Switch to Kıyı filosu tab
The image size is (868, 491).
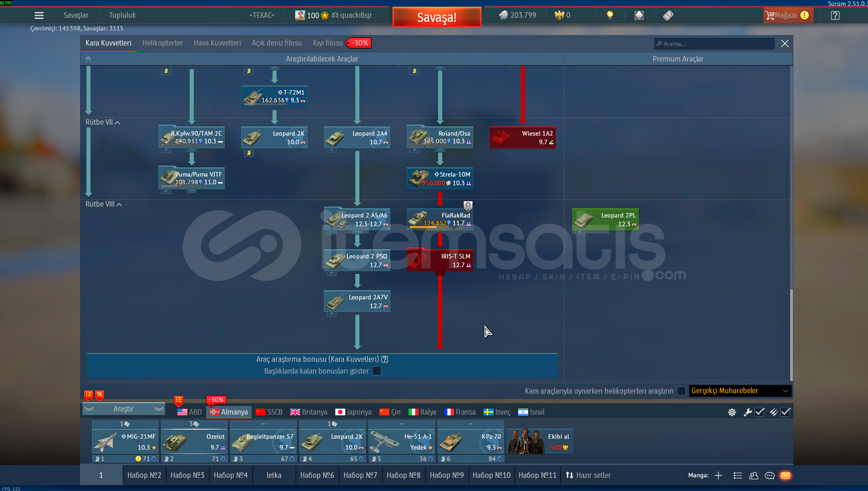328,43
